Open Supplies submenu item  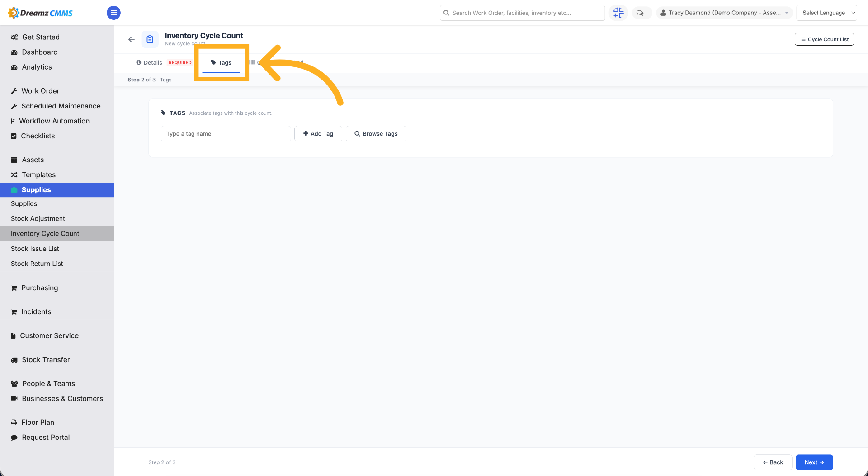click(x=24, y=204)
